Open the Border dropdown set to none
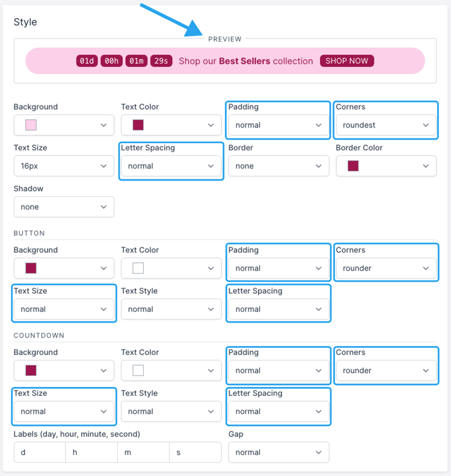The width and height of the screenshot is (451, 476). [278, 166]
